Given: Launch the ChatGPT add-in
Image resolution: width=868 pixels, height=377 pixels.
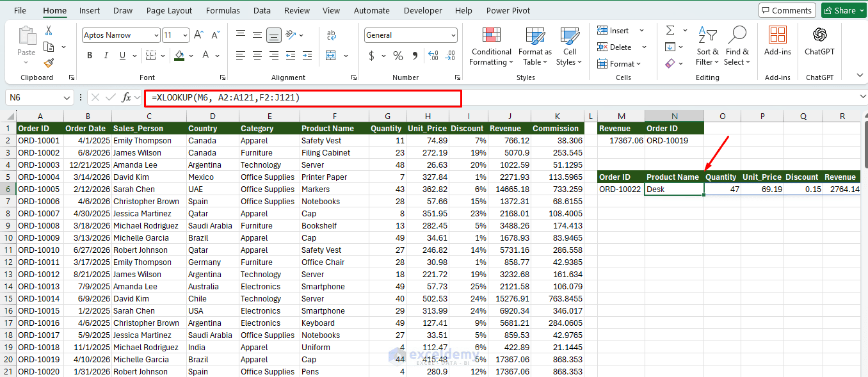Looking at the screenshot, I should pos(819,42).
